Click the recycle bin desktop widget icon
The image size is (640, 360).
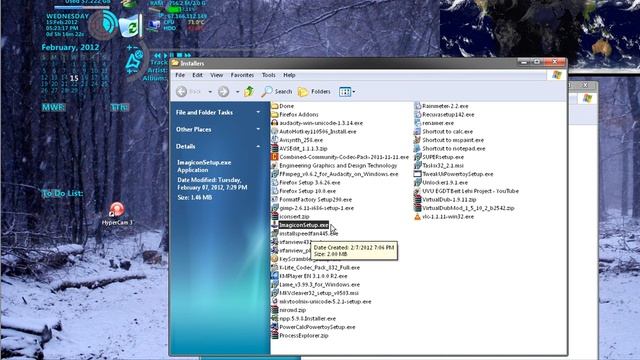131,27
